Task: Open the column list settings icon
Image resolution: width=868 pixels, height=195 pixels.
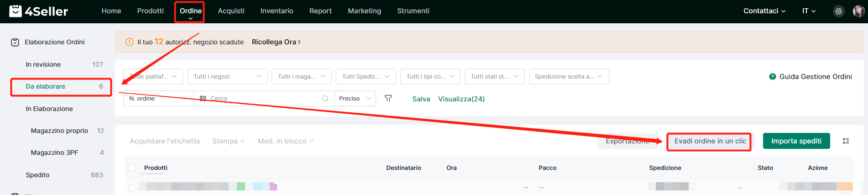Action: click(846, 141)
